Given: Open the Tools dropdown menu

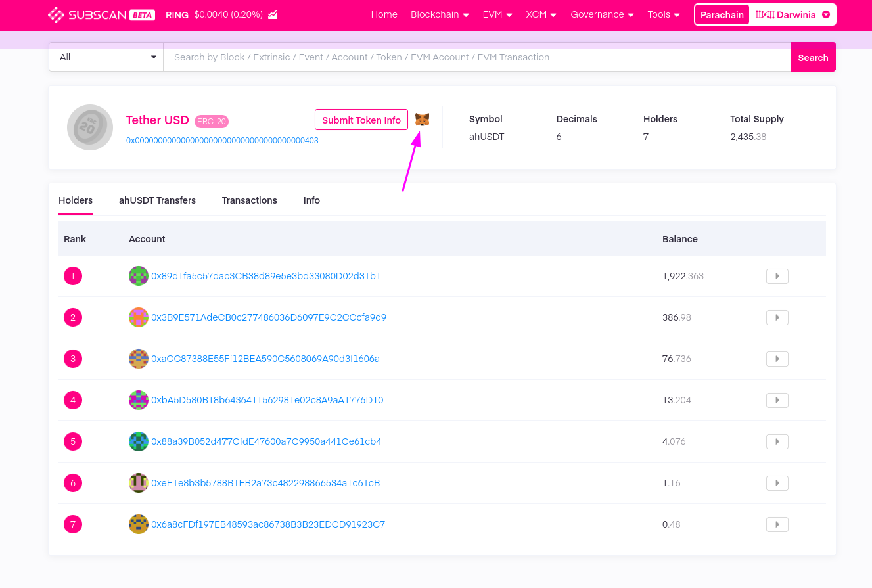Looking at the screenshot, I should click(x=664, y=14).
